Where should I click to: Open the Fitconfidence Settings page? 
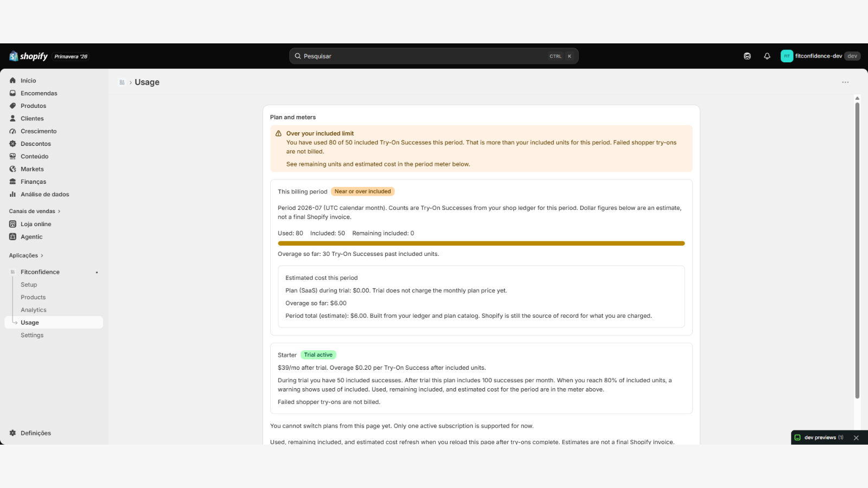coord(32,335)
